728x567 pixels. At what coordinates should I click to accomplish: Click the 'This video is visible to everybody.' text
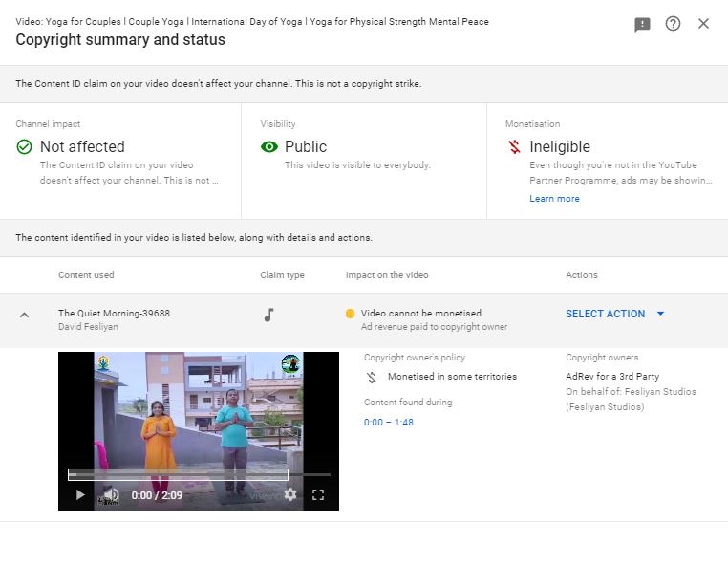click(x=357, y=165)
